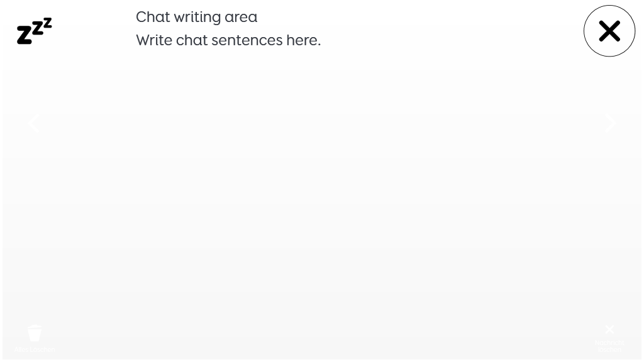
Task: Select the 'Chat writing area' heading
Action: [197, 17]
